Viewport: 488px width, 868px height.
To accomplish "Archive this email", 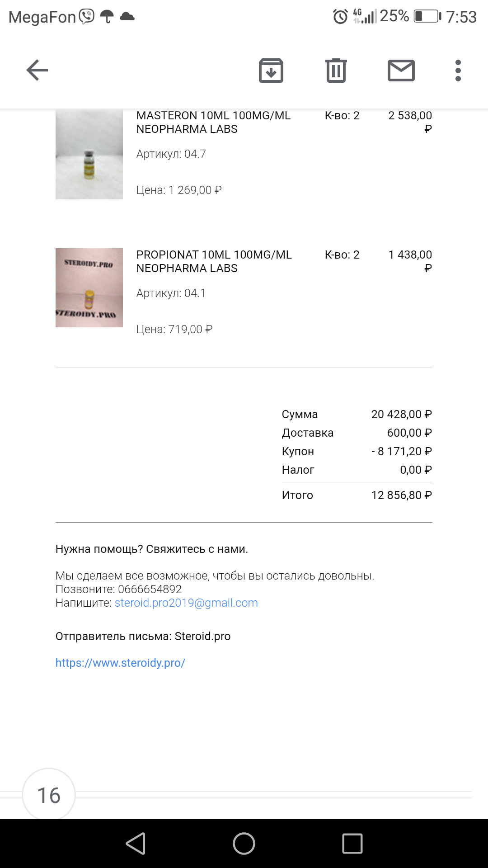I will [x=271, y=71].
